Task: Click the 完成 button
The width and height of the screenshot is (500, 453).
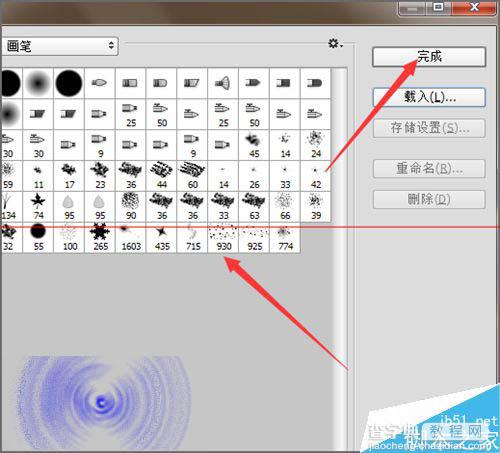Action: click(429, 57)
